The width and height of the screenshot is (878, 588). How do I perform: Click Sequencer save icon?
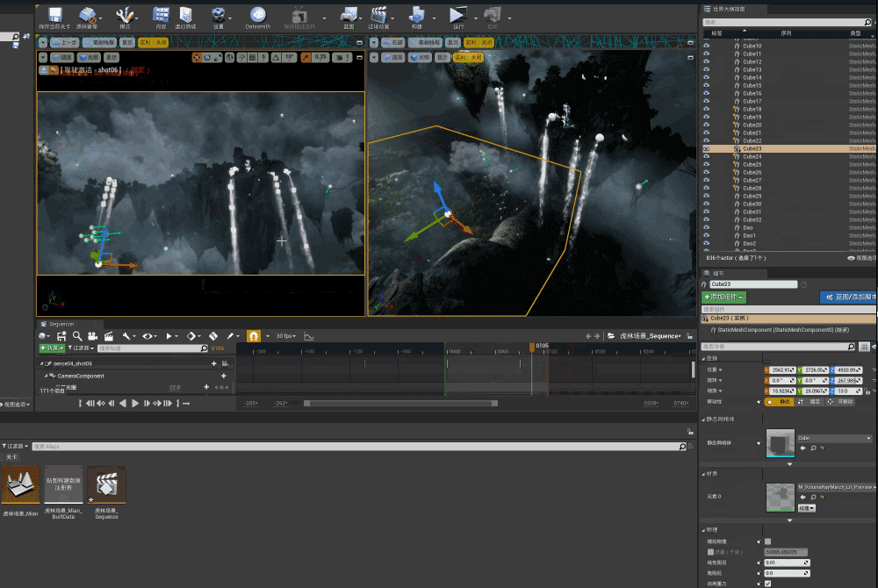pyautogui.click(x=61, y=335)
